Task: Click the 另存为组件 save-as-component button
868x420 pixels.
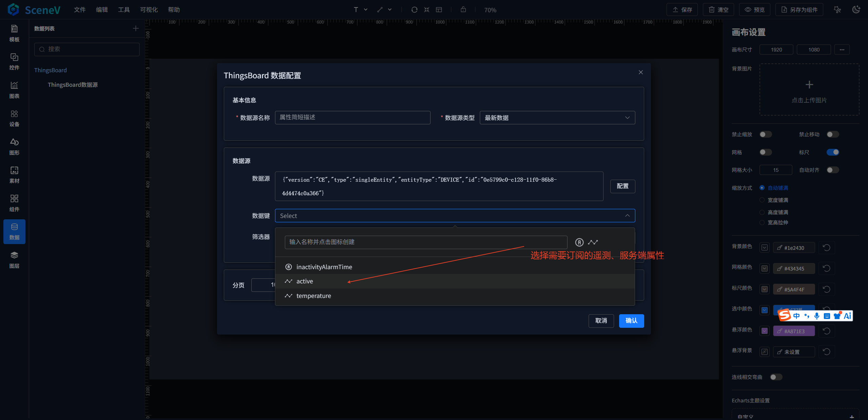Action: click(799, 10)
